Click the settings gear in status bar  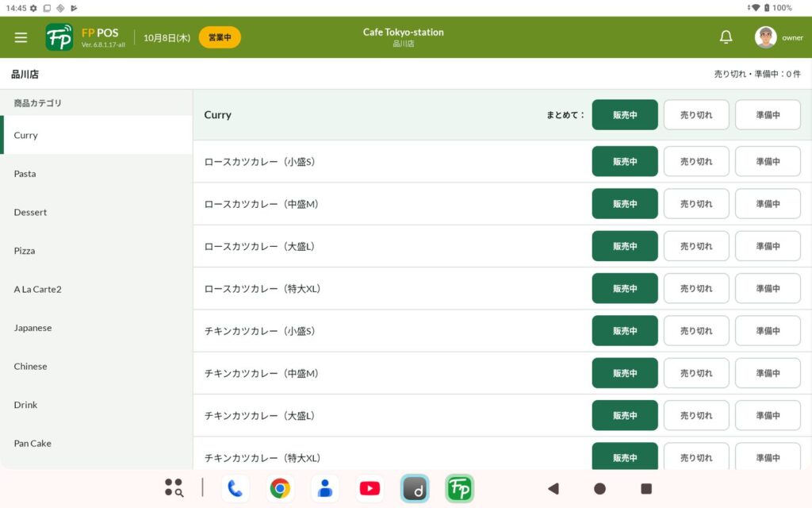[x=33, y=8]
